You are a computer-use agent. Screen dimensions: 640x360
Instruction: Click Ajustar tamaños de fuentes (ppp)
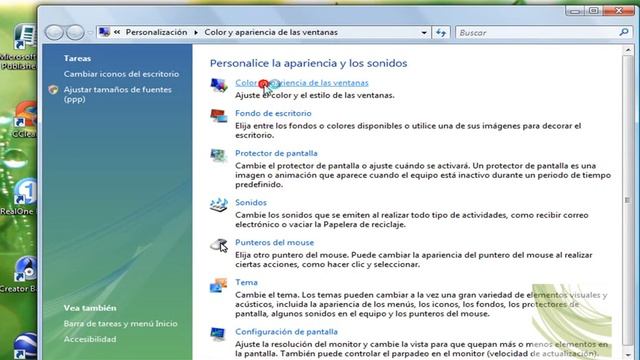[x=118, y=94]
